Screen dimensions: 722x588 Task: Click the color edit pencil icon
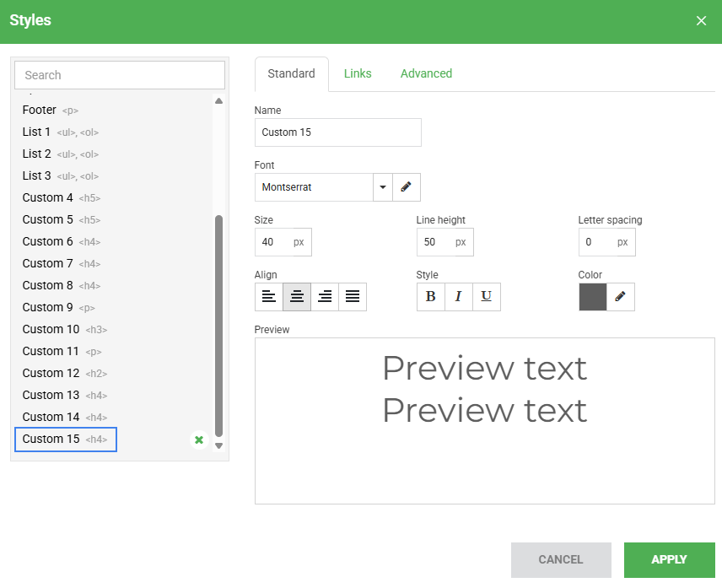coord(620,297)
